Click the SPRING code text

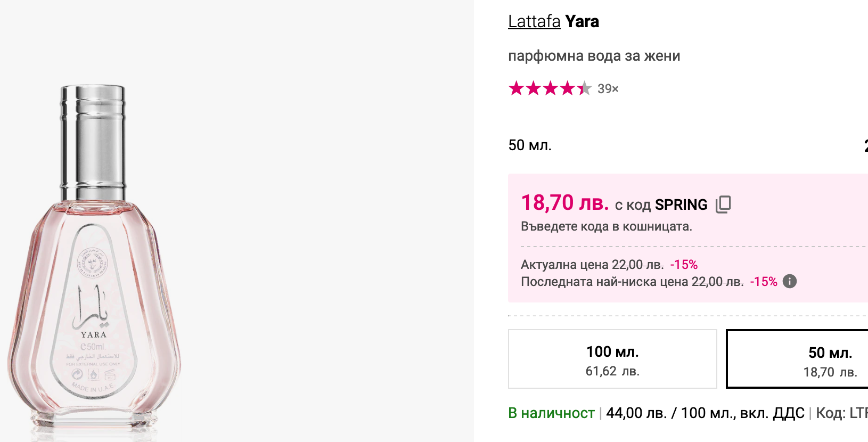point(681,205)
